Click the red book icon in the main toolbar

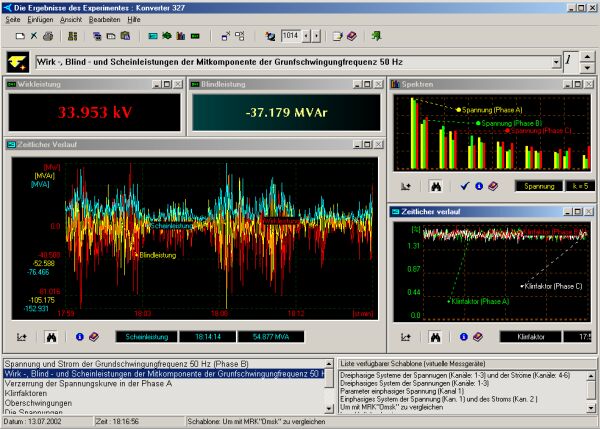(x=351, y=36)
